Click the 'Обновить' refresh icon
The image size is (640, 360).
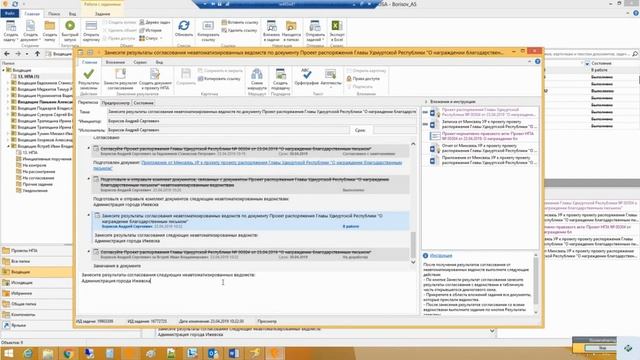pos(184,29)
